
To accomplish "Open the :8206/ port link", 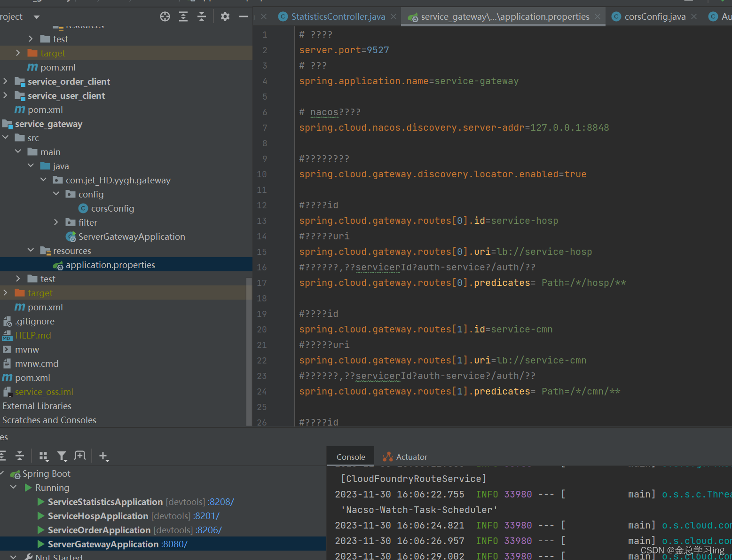I will point(209,530).
